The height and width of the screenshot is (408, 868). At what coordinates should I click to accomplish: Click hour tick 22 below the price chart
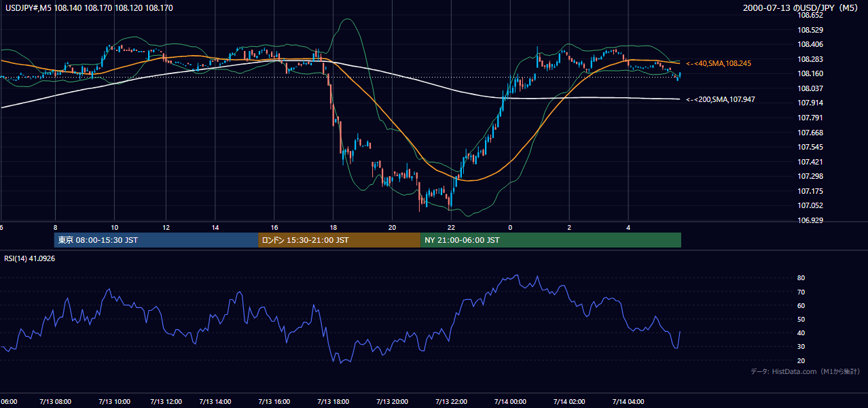pos(451,227)
